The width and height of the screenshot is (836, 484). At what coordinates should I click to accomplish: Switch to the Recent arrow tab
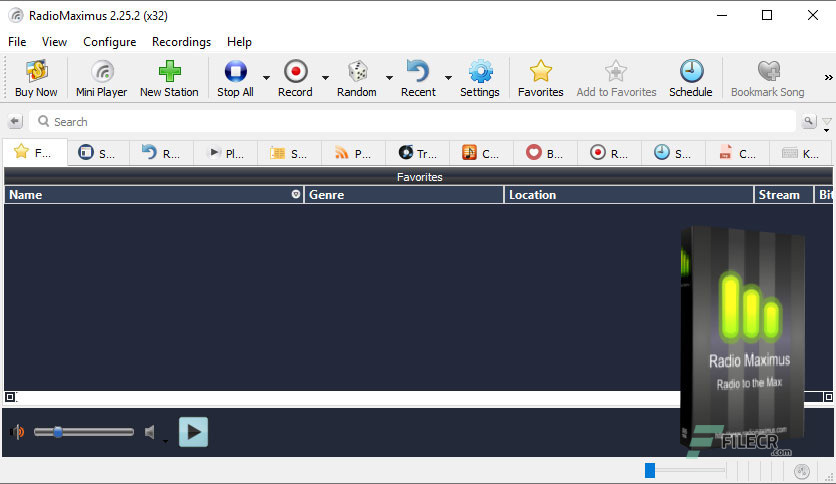pos(161,154)
